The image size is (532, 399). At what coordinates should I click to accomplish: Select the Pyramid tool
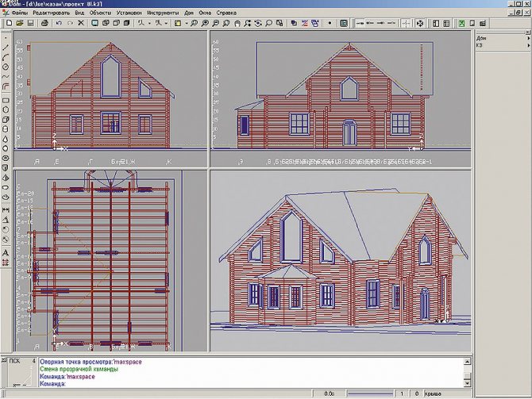[6, 178]
